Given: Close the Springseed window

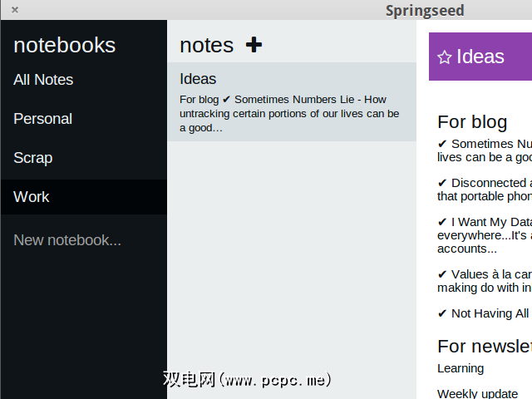Looking at the screenshot, I should [x=15, y=10].
